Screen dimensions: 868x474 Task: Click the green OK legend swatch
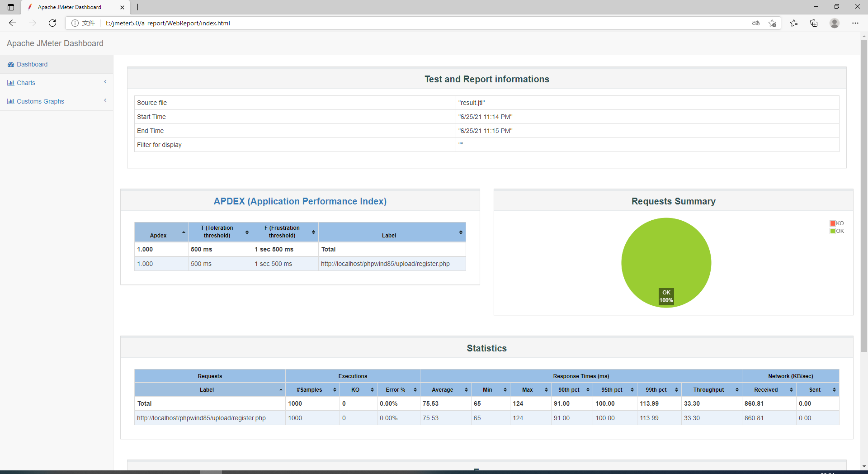833,231
